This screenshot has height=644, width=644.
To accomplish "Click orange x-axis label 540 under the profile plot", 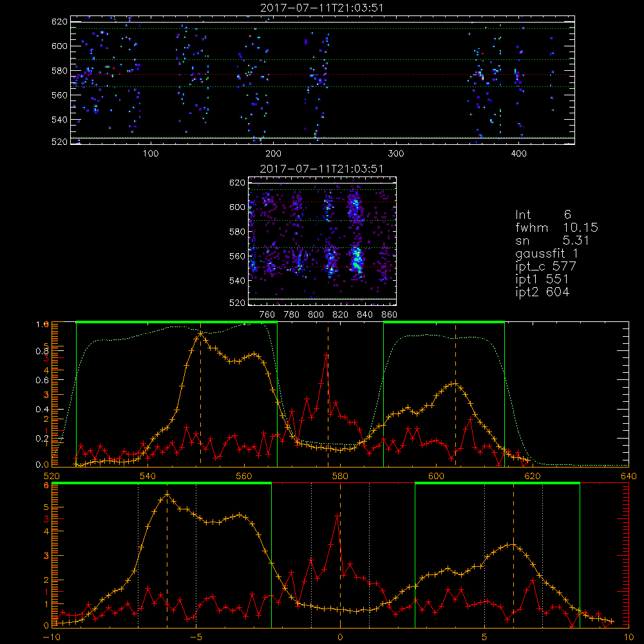I will [148, 477].
